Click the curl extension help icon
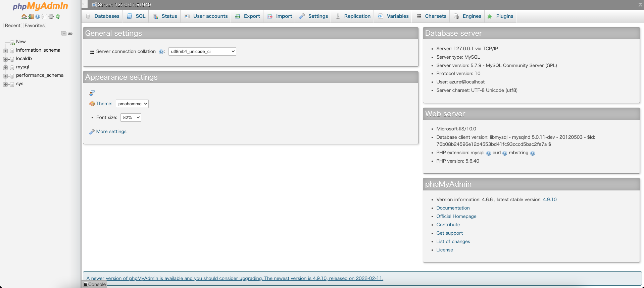Image resolution: width=644 pixels, height=288 pixels. coord(505,153)
